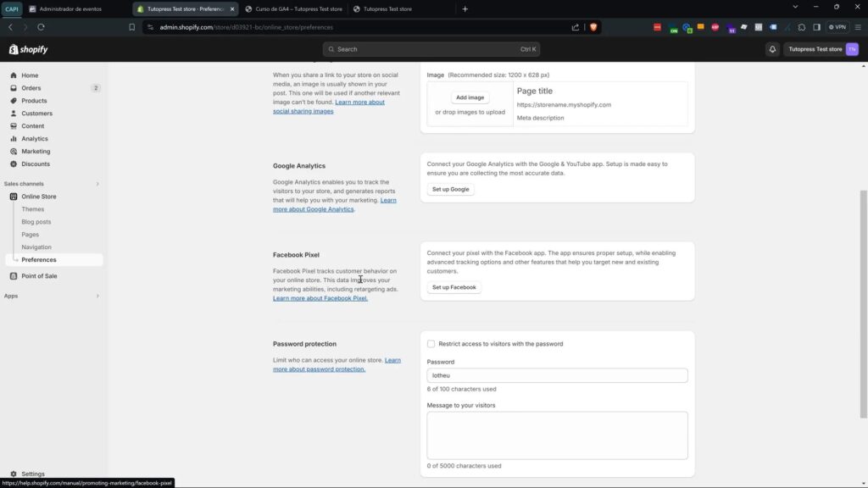Image resolution: width=868 pixels, height=488 pixels.
Task: Open the Tutopress Test store account menu
Action: pyautogui.click(x=822, y=49)
